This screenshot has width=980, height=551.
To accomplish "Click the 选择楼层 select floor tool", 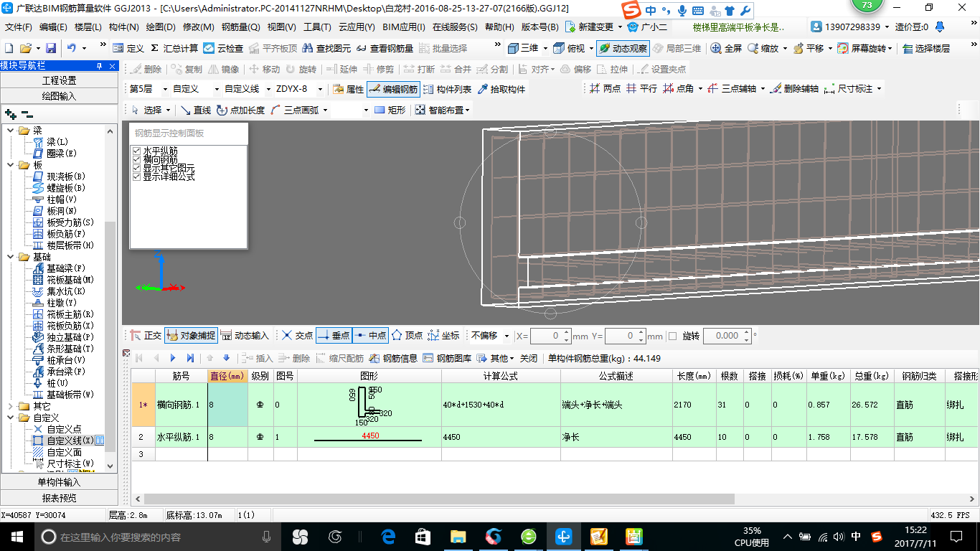I will point(926,48).
